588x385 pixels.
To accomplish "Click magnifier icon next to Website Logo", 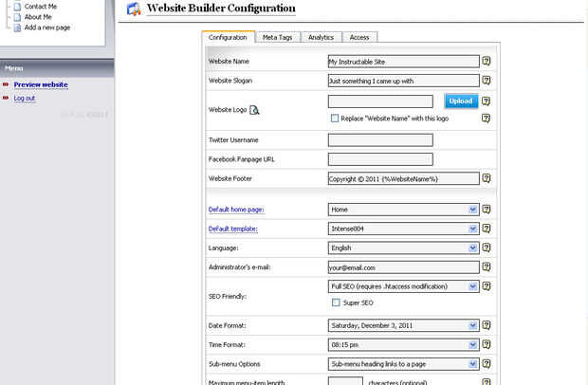I will (254, 110).
